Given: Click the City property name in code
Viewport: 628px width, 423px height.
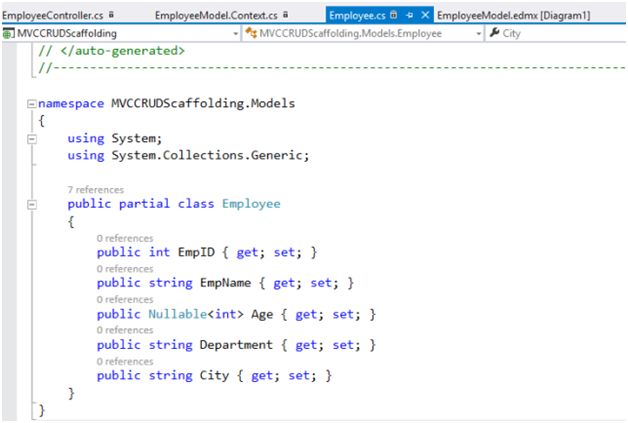Looking at the screenshot, I should [x=214, y=375].
